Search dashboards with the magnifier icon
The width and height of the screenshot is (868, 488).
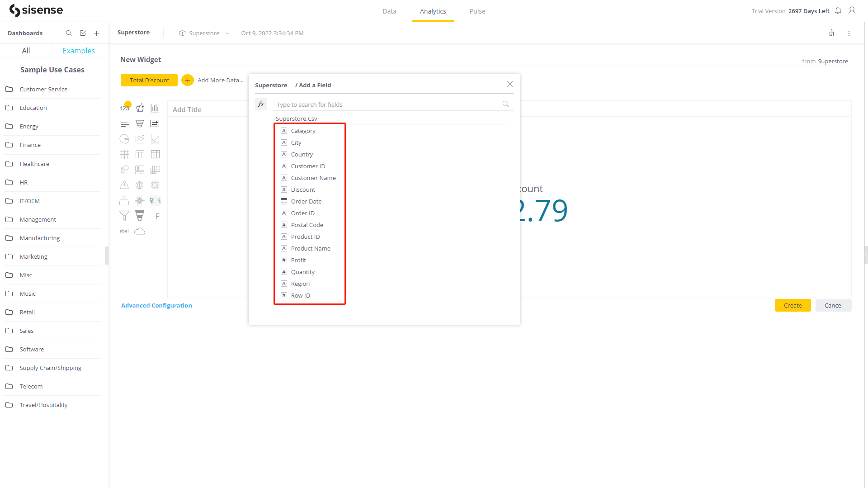click(69, 33)
